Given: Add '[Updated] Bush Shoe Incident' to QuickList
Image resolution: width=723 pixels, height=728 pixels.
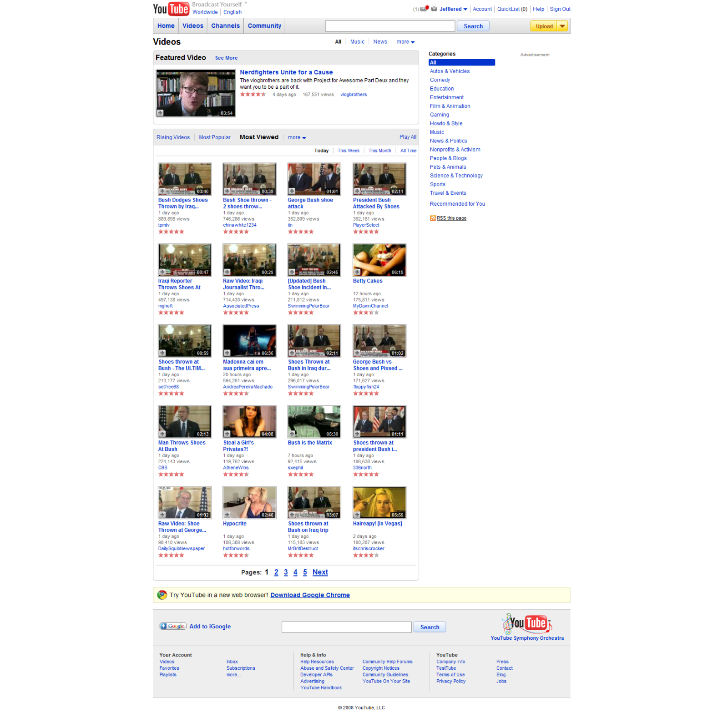Looking at the screenshot, I should point(292,272).
